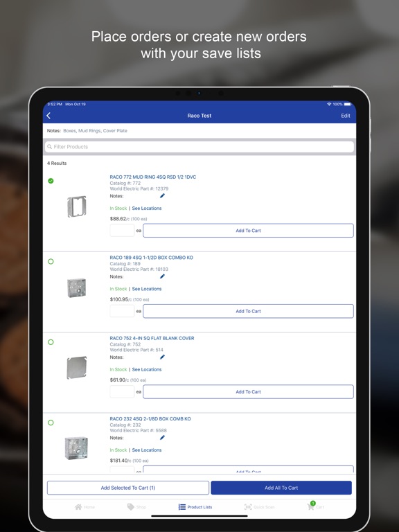Viewport: 399px width, 532px height.
Task: Go to Home tab
Action: click(85, 507)
